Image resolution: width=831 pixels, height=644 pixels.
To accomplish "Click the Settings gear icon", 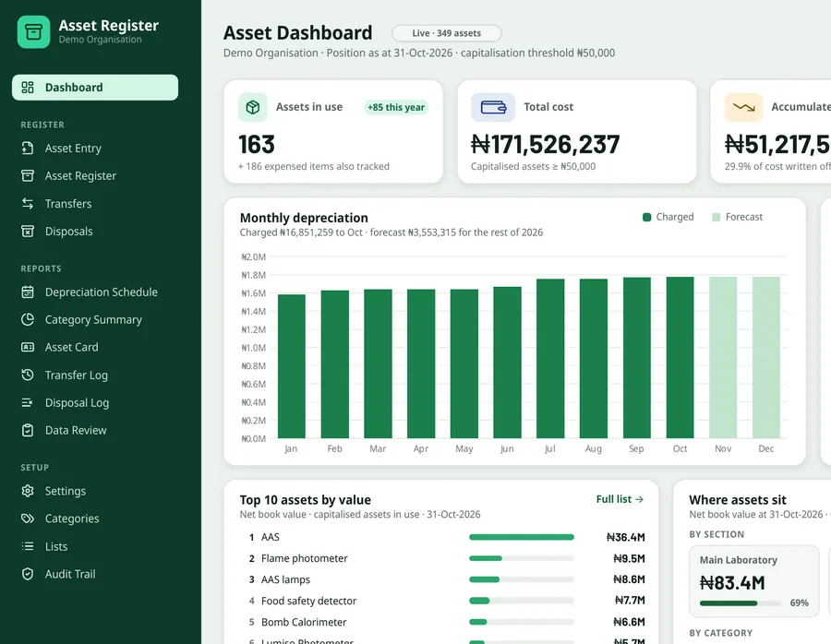I will pyautogui.click(x=28, y=491).
